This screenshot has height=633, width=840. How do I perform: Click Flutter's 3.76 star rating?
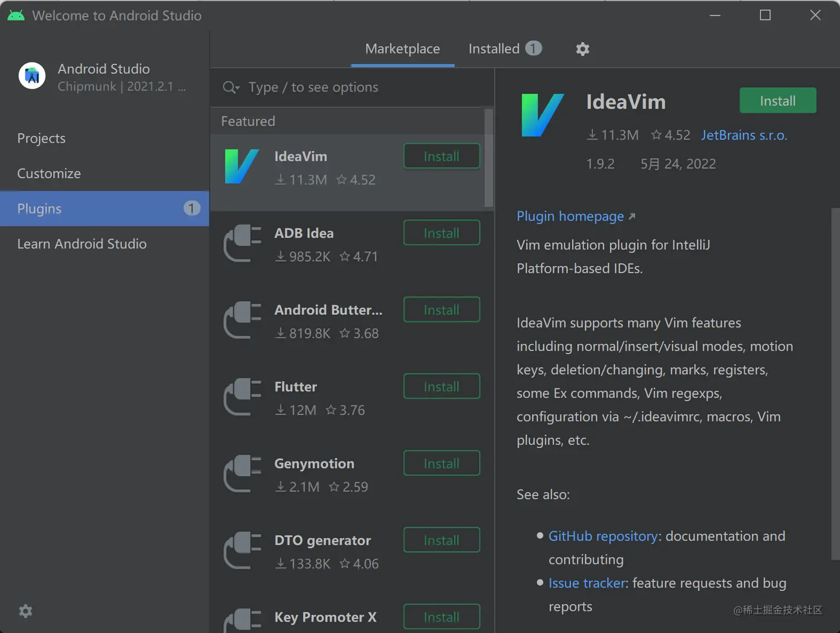tap(346, 410)
